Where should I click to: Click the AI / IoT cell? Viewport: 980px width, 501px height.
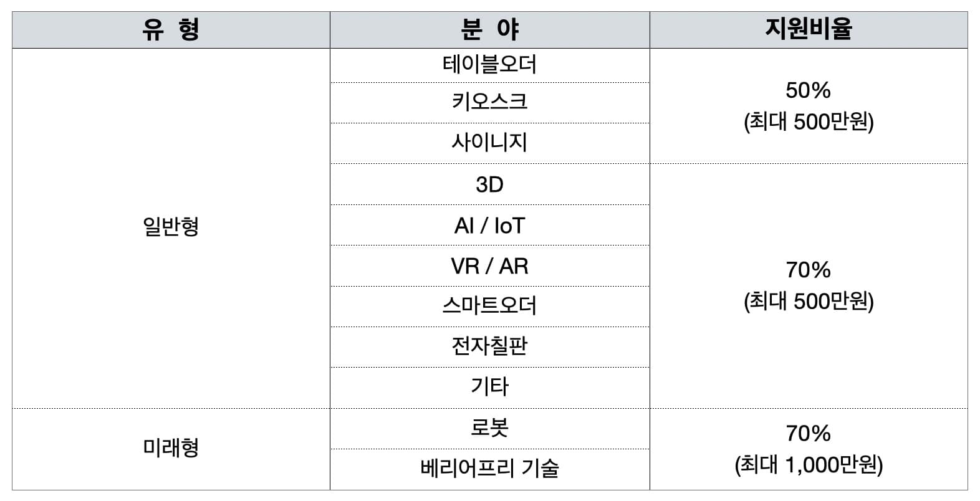489,226
